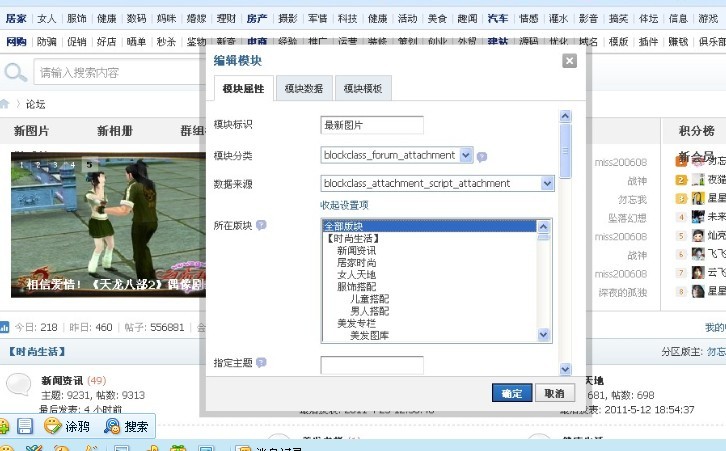Screen dimensions: 726x451
Task: Open the 游戏 nav menu item
Action: pyautogui.click(x=708, y=19)
